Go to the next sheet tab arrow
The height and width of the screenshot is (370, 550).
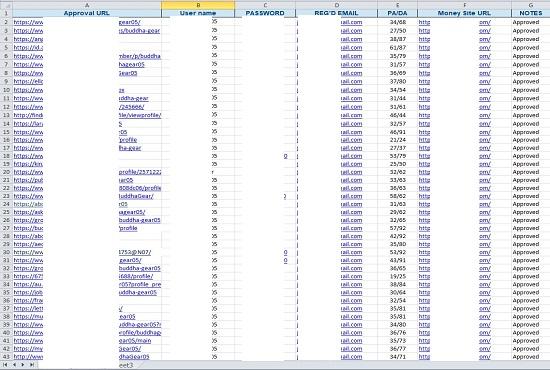[23, 365]
